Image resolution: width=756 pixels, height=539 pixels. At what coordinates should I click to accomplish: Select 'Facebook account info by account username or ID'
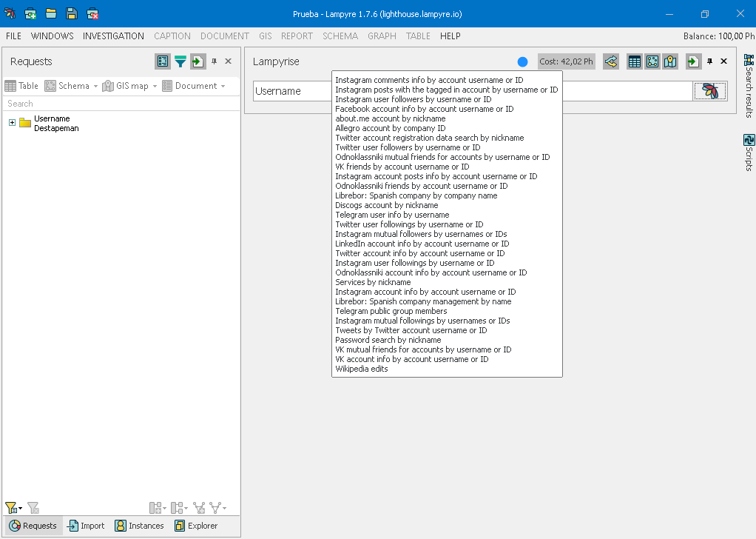point(425,109)
